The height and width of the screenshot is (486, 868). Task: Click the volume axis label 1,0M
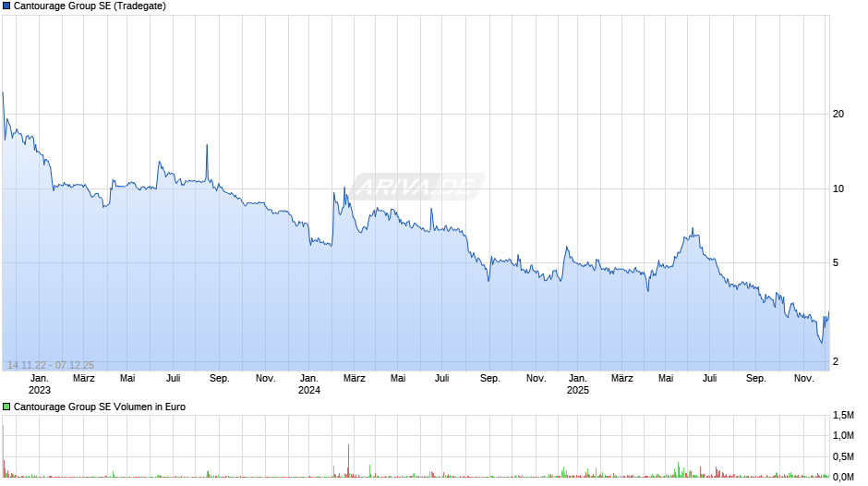[x=843, y=436]
